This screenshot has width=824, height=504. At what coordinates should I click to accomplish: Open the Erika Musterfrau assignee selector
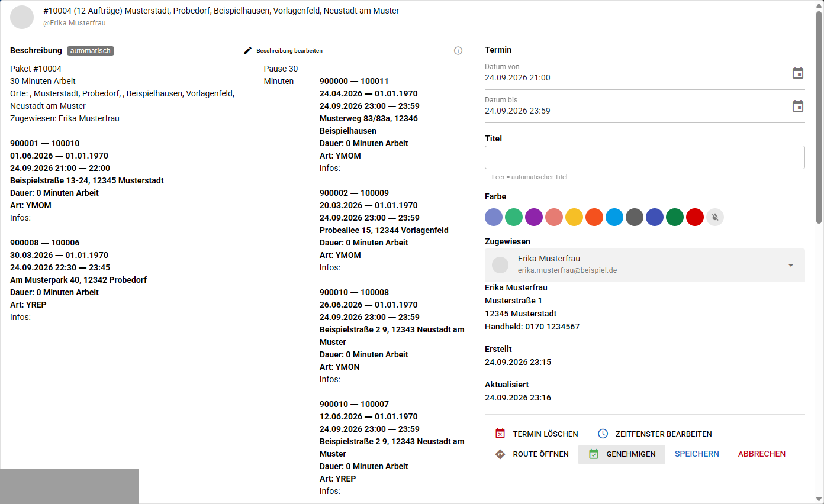(645, 265)
